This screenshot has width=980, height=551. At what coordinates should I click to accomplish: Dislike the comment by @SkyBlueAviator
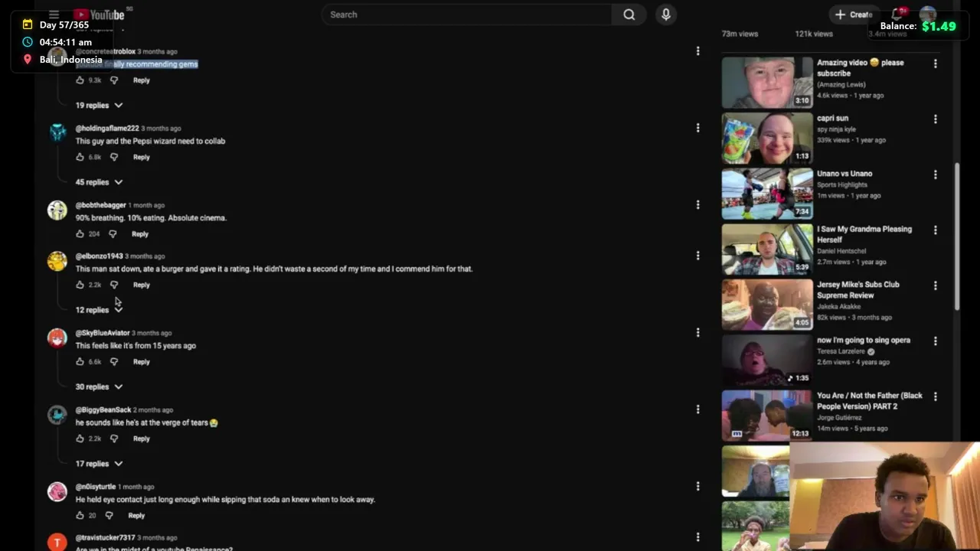113,362
